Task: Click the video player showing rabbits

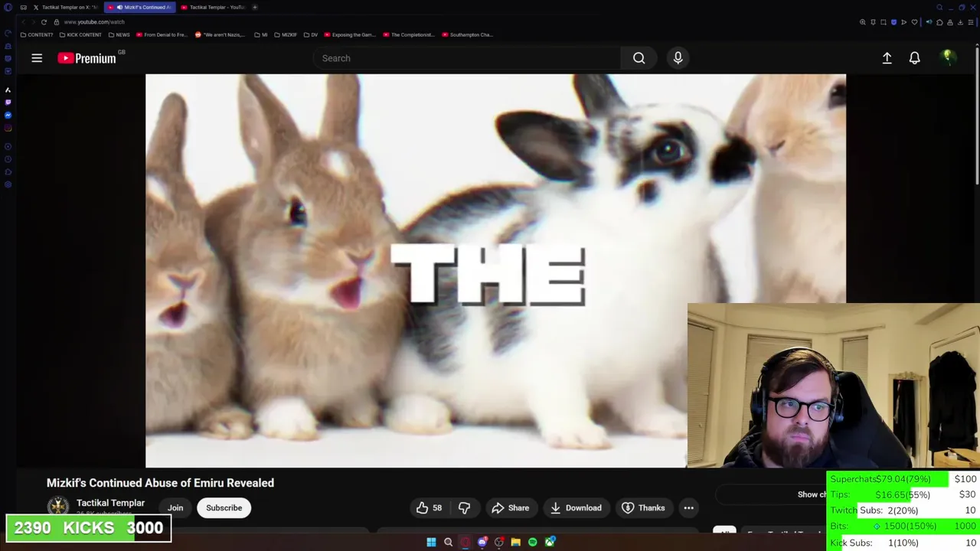Action: coord(495,270)
